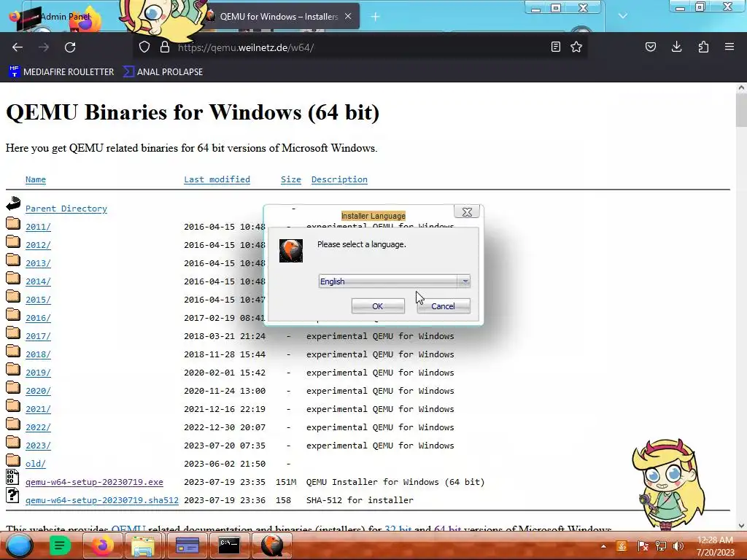Click the forward navigation arrow
The image size is (747, 560).
(44, 47)
